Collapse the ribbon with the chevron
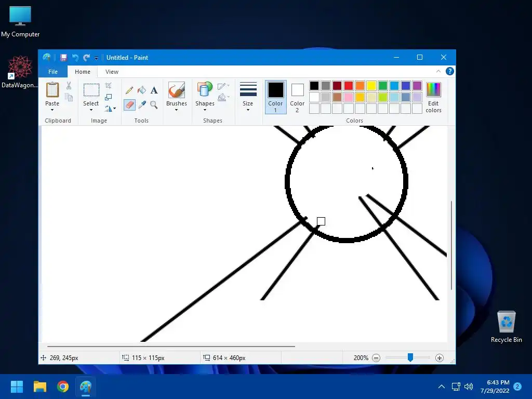 [x=438, y=71]
